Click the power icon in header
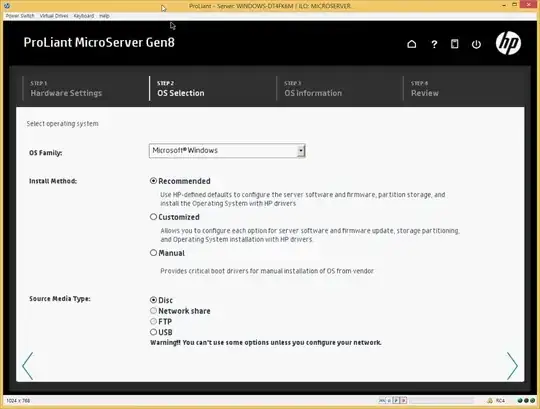This screenshot has height=409, width=540. point(476,44)
